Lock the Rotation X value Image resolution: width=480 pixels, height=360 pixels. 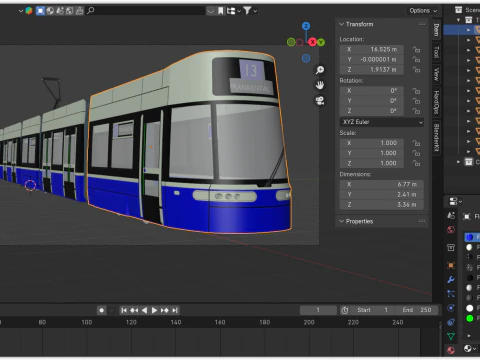tap(416, 91)
